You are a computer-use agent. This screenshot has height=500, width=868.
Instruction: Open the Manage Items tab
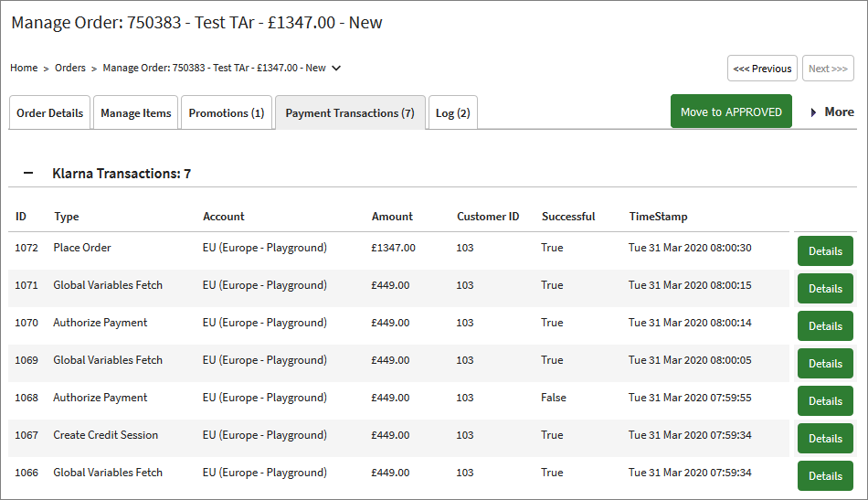[x=135, y=113]
